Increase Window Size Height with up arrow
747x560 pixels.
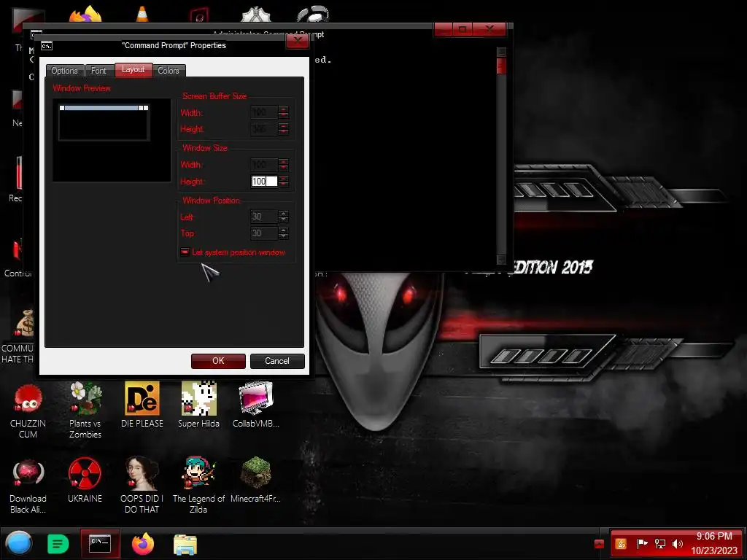tap(284, 179)
